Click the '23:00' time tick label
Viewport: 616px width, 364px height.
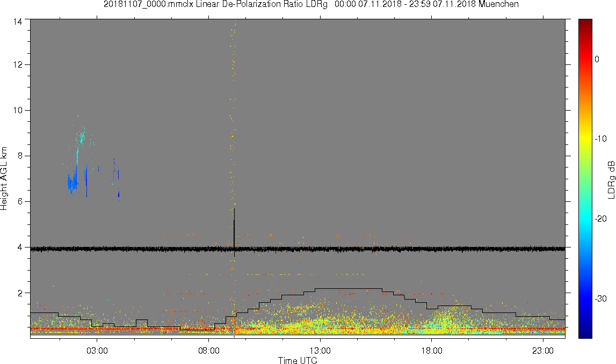[543, 351]
